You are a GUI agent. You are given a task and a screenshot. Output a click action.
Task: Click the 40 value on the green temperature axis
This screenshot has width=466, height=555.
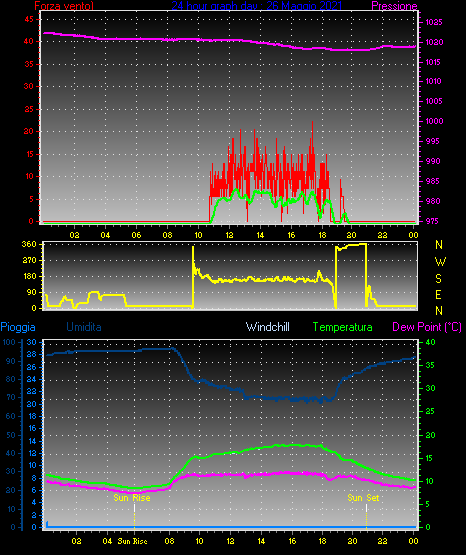coord(430,342)
